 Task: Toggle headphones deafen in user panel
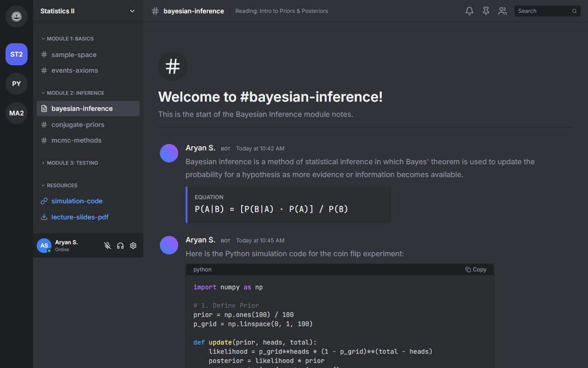click(x=120, y=246)
